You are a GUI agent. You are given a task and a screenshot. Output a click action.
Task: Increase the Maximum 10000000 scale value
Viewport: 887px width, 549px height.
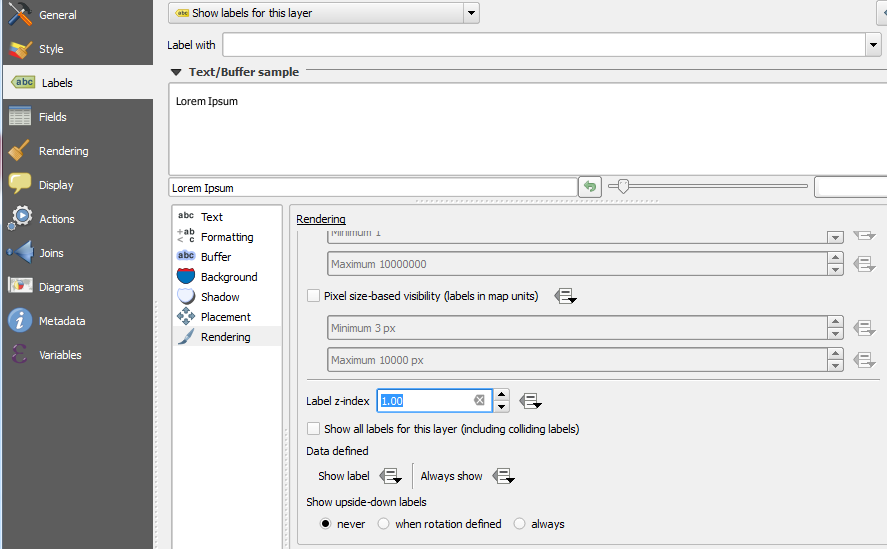[x=835, y=258]
